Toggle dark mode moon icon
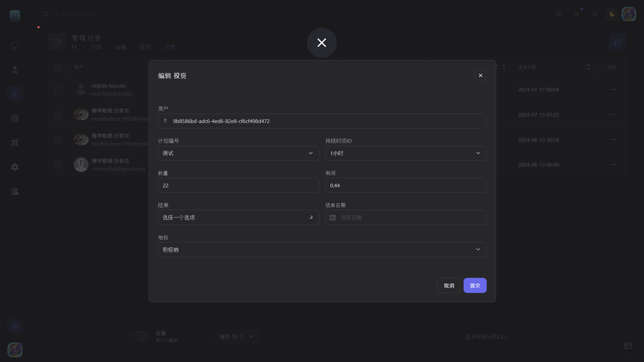 point(612,14)
